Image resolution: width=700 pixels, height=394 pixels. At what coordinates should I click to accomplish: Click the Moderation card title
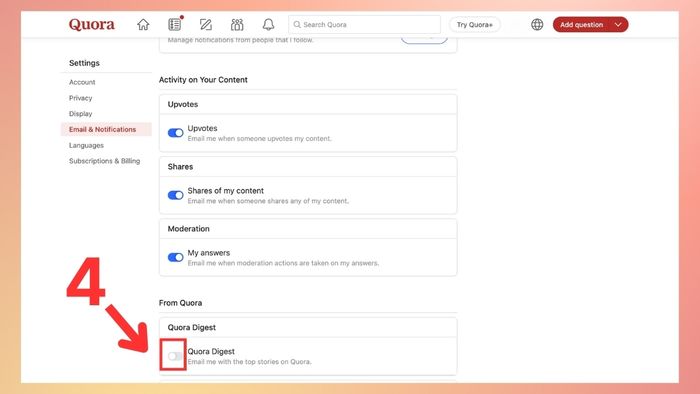point(188,229)
